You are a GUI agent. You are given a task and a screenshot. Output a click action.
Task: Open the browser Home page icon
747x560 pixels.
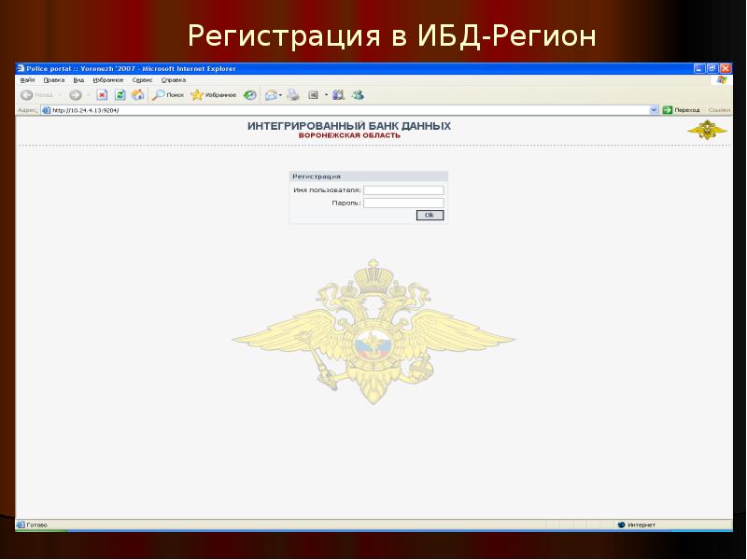tap(137, 94)
